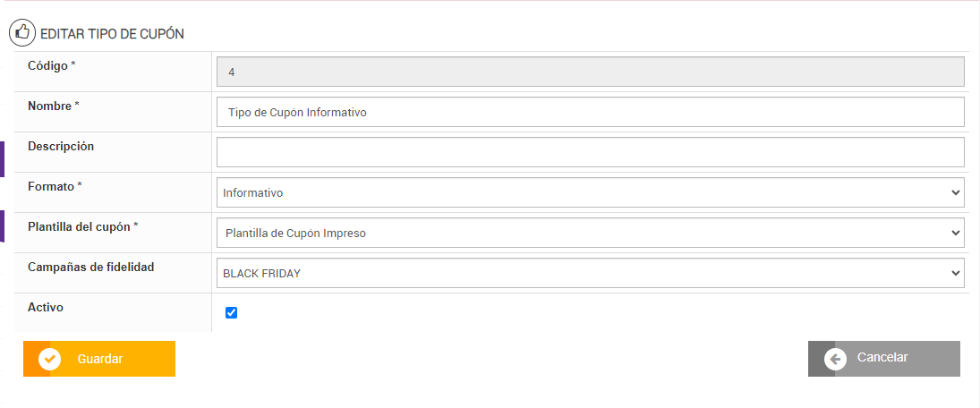Click the Activo field label

[46, 307]
